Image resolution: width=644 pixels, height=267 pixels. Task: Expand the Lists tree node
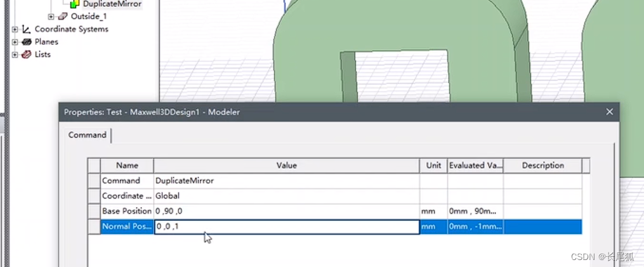coord(15,55)
